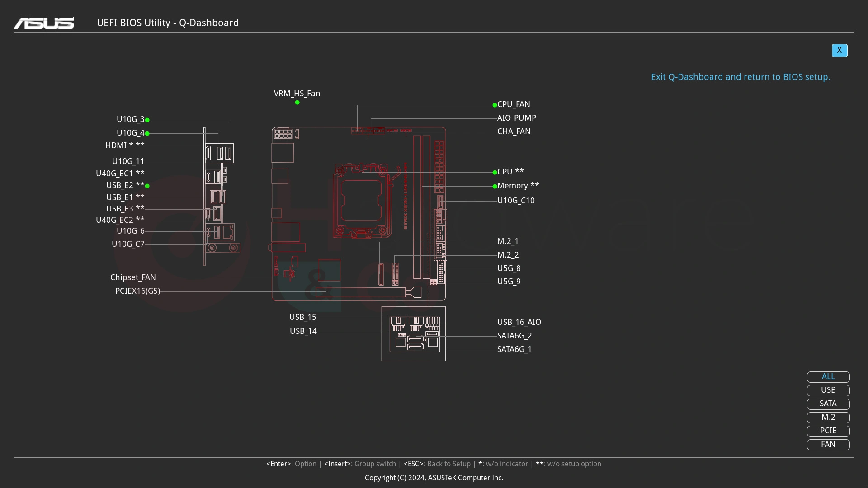This screenshot has height=488, width=868.
Task: Click the Memory ** label
Action: [518, 186]
